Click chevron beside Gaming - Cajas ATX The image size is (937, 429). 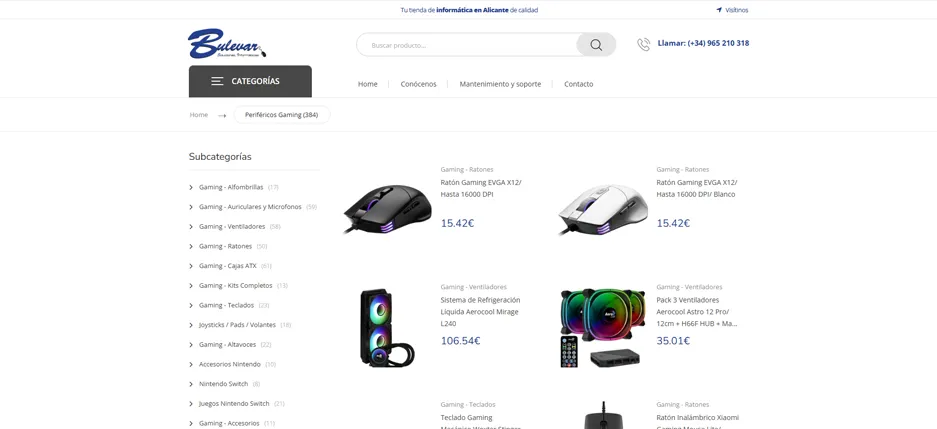coord(191,266)
